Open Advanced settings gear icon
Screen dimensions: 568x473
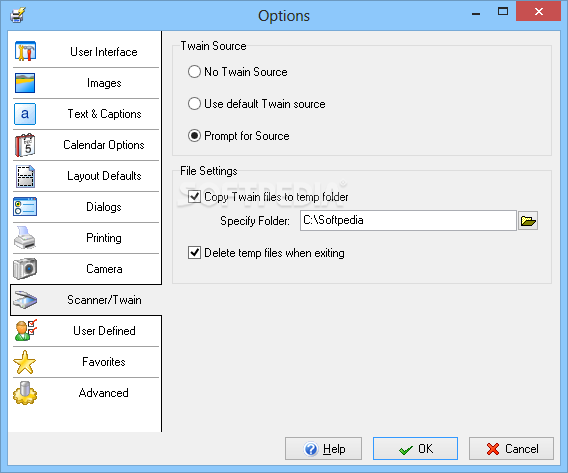tap(25, 393)
